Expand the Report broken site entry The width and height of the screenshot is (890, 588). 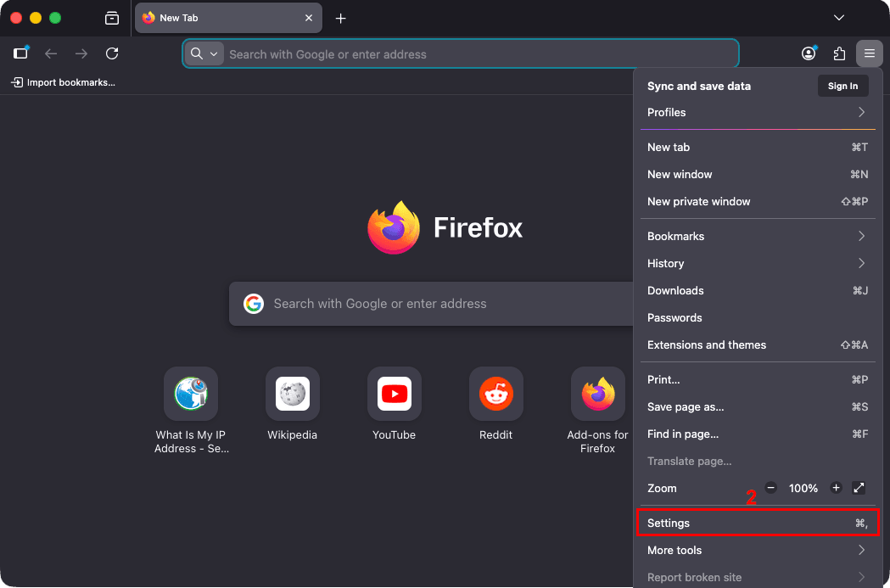coord(758,577)
